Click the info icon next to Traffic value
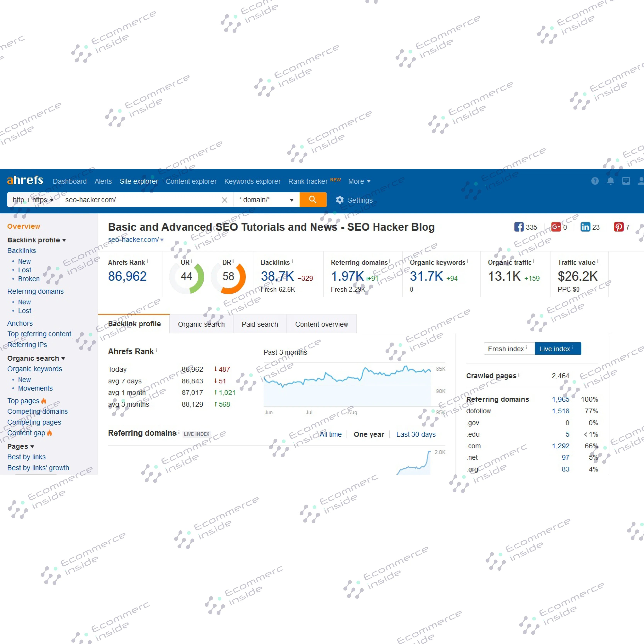This screenshot has width=644, height=644. [x=598, y=261]
